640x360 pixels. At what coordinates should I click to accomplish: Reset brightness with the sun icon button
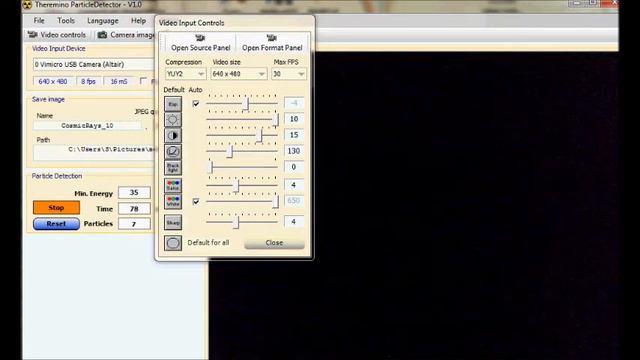[173, 120]
